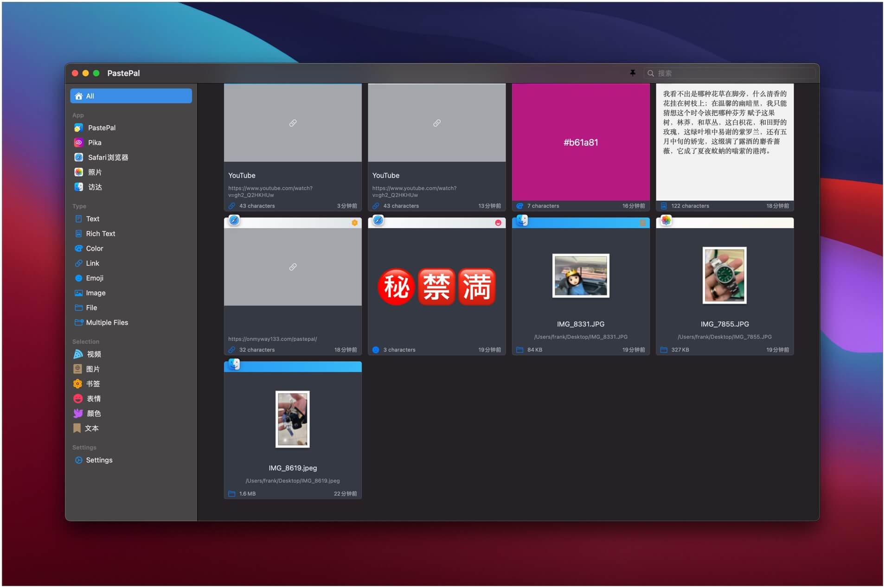Click the 84 KB file size label

point(535,350)
